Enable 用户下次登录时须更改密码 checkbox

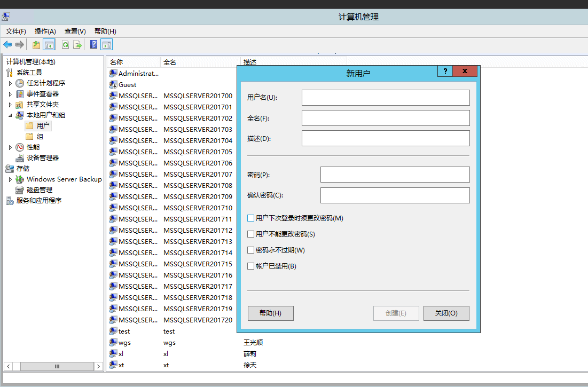pos(251,218)
